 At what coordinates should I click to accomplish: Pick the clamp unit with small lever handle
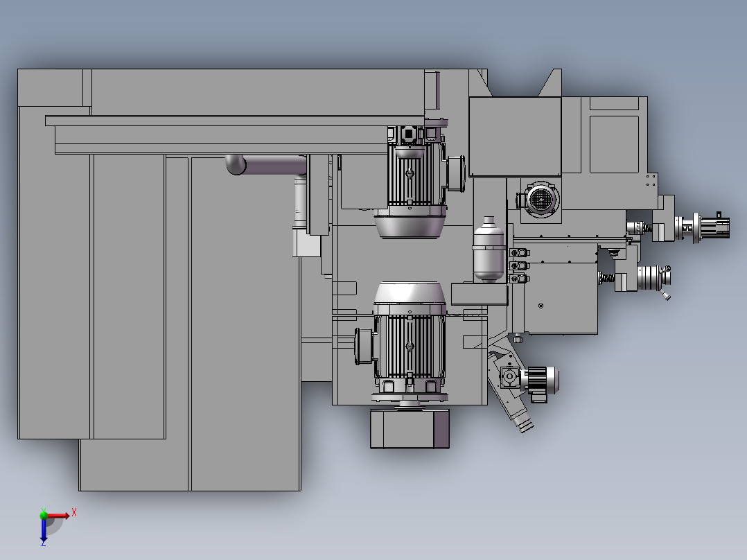(654, 279)
